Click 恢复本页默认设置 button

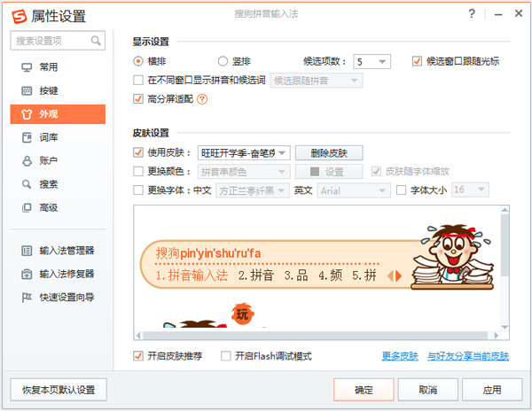[59, 390]
